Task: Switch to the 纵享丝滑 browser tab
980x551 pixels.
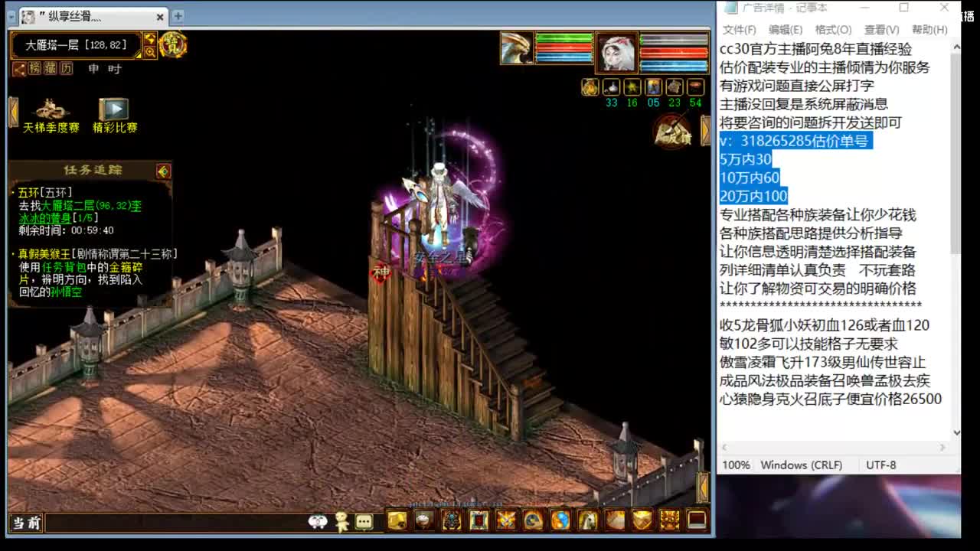Action: (x=91, y=16)
